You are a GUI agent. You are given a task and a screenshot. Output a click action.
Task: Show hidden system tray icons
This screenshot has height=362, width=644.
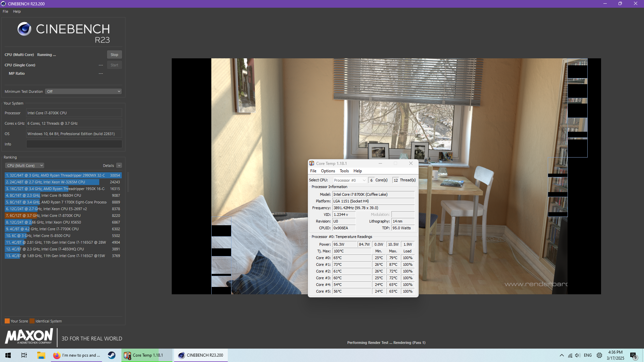(x=561, y=355)
